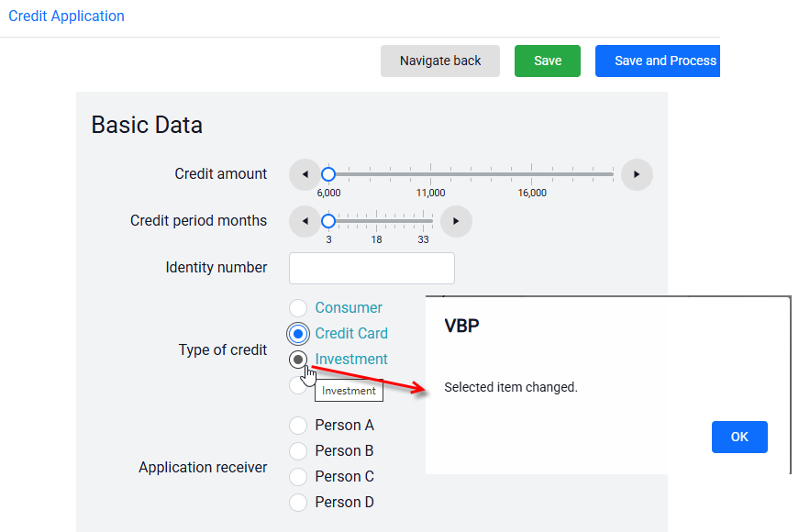The image size is (810, 532).
Task: Decrease Credit amount with left arrow
Action: coord(305,174)
